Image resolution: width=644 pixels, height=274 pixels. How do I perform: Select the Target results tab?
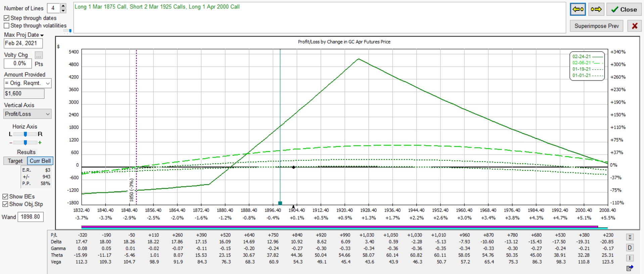15,161
